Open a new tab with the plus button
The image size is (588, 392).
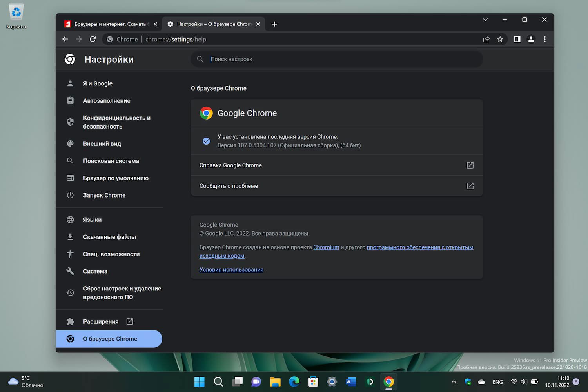point(274,24)
